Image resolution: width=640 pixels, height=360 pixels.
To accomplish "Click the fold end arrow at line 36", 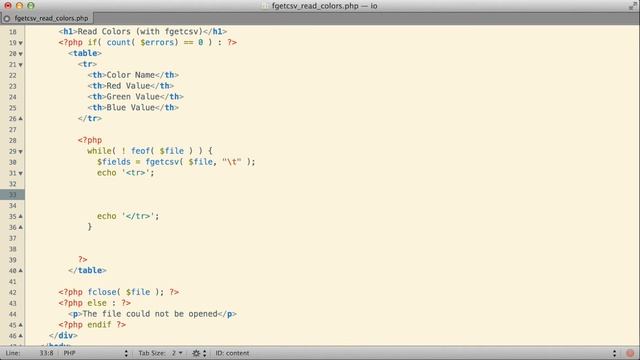I will point(20,227).
